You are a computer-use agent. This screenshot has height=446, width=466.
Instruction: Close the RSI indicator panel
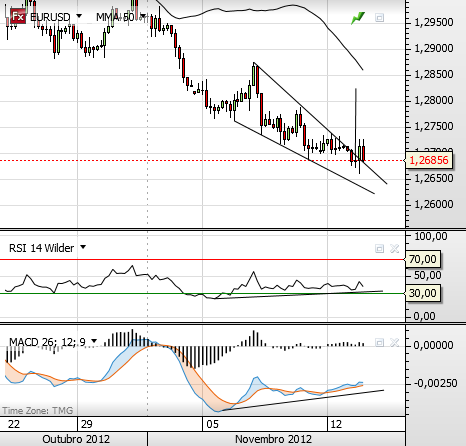click(395, 248)
